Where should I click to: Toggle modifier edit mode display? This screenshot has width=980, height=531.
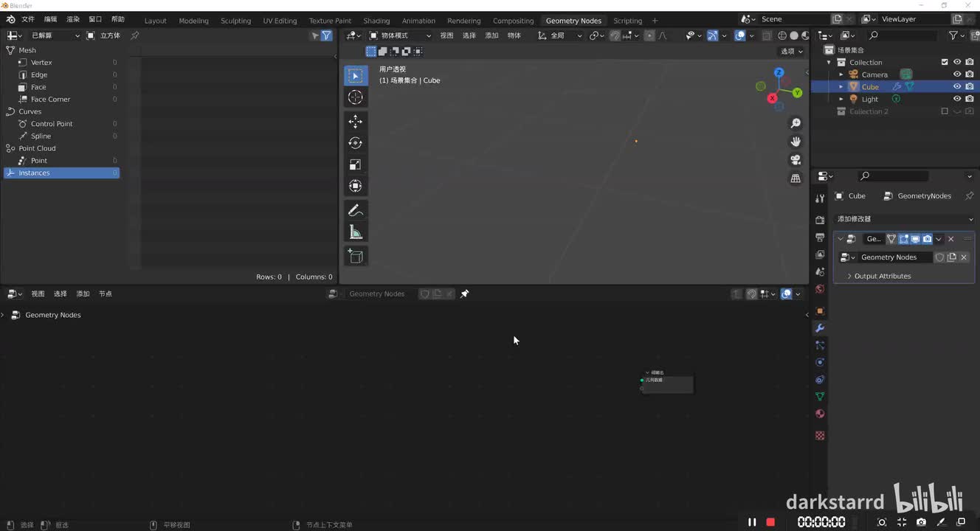click(x=903, y=239)
